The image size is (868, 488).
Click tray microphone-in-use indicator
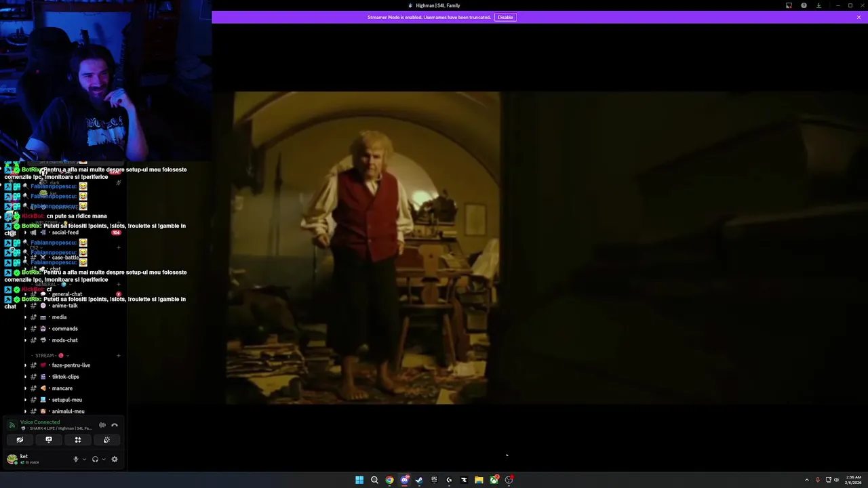pos(818,480)
